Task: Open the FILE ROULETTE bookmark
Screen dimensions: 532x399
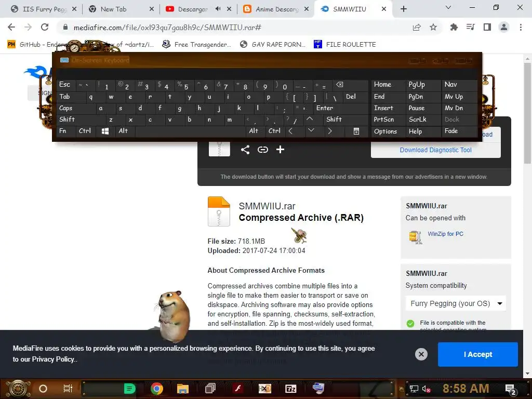Action: 345,45
